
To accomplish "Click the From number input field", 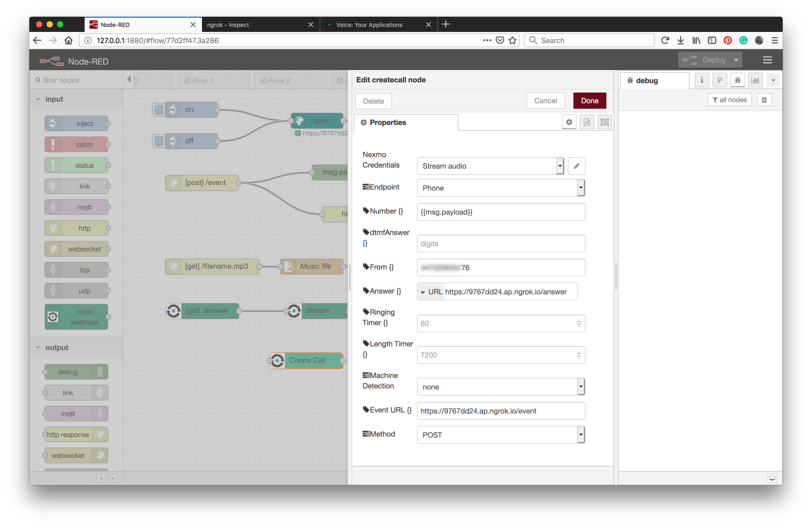I will [x=501, y=268].
